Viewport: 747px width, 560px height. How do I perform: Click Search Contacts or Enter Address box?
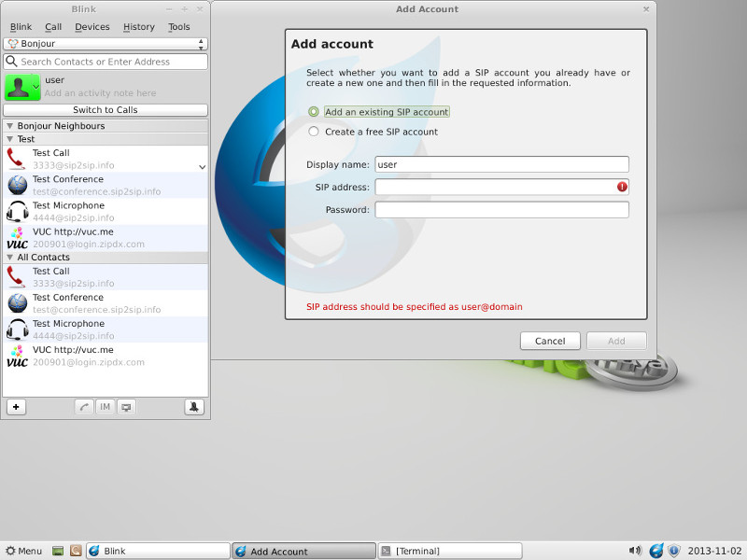(106, 62)
